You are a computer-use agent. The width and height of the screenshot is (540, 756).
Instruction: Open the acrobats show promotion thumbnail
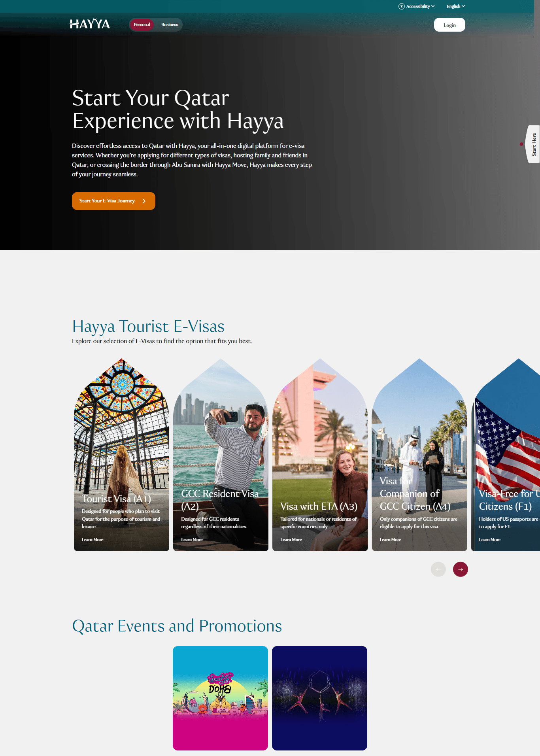click(319, 698)
